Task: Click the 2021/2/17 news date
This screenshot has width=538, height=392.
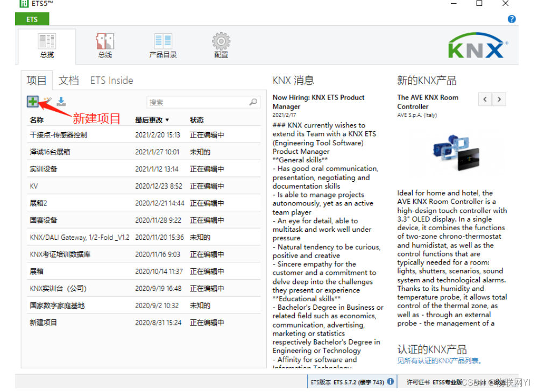Action: coord(284,115)
